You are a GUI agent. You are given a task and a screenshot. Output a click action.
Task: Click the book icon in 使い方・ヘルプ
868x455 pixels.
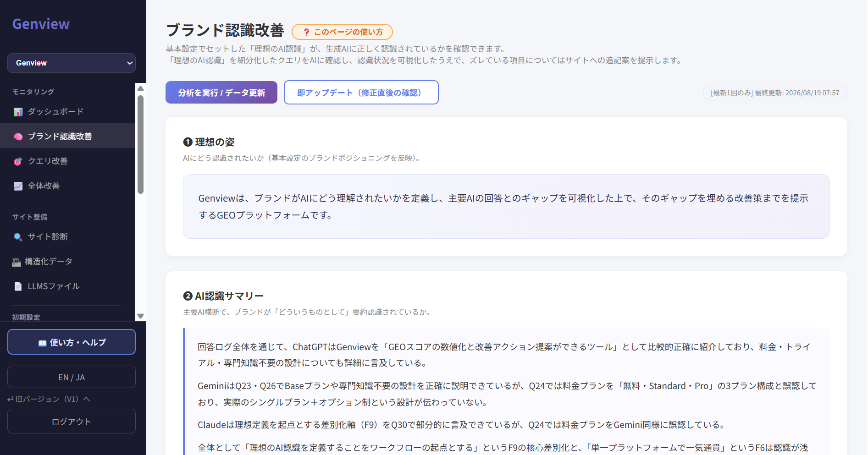[42, 343]
